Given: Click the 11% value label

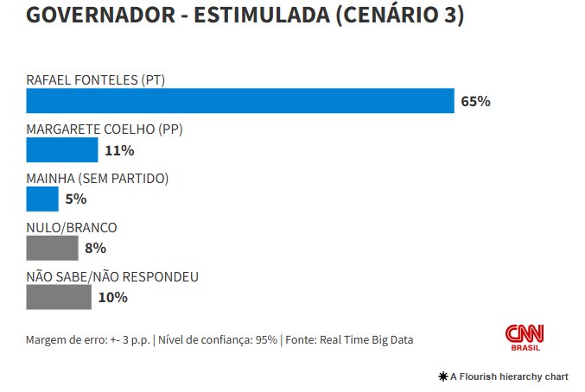Looking at the screenshot, I should [x=119, y=151].
